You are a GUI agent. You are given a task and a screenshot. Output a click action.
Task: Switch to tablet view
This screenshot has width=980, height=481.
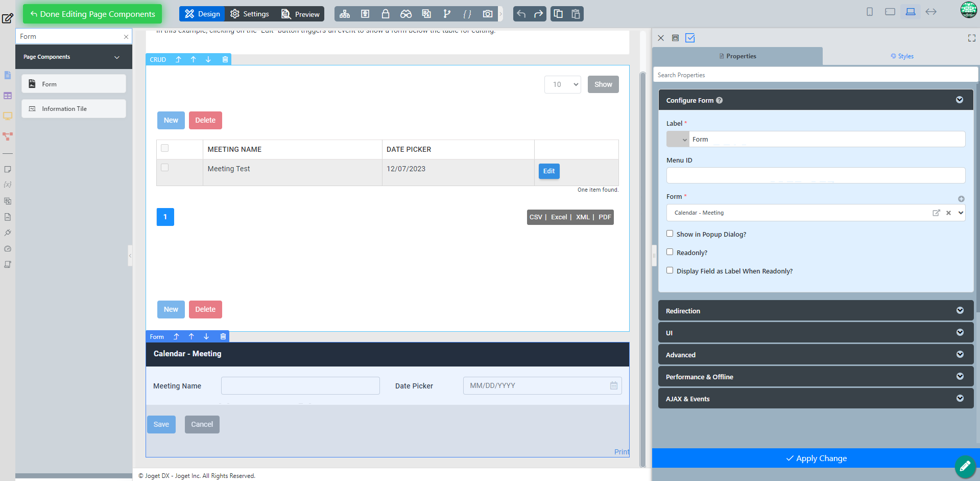coord(890,12)
